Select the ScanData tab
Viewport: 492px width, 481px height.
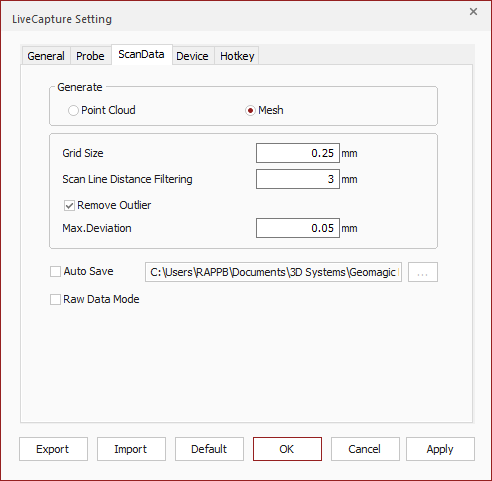click(x=141, y=54)
